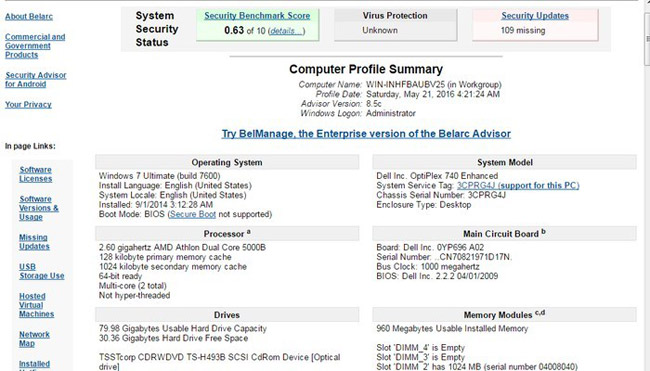Jump to the Network Map section

(34, 339)
